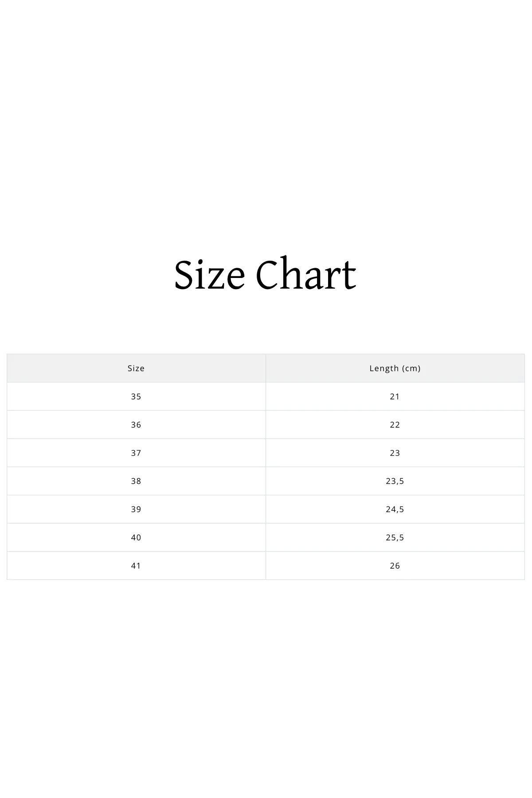Click the length value in the size 37 row
532x798 pixels.
point(395,453)
